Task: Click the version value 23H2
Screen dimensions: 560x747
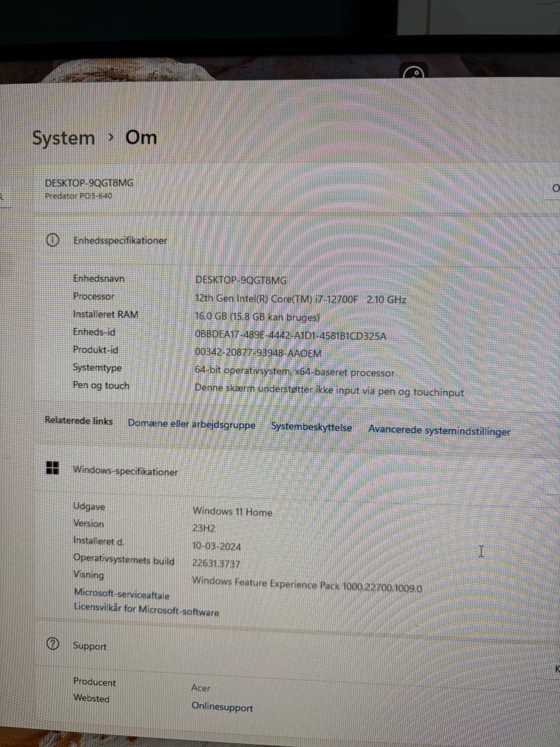Action: pyautogui.click(x=204, y=528)
